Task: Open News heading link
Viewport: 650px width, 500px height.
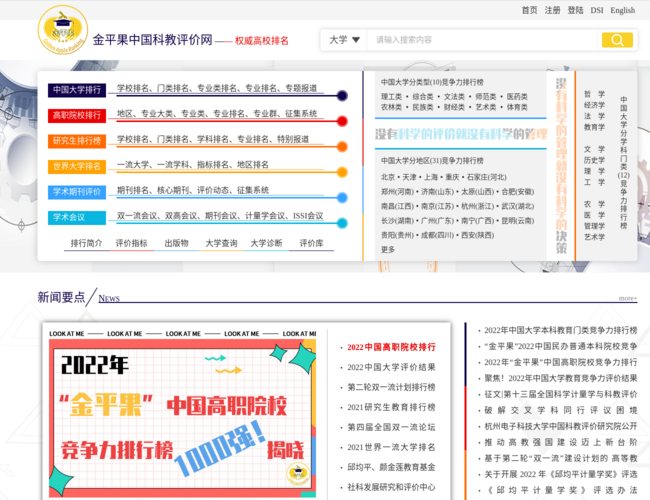Action: point(109,299)
